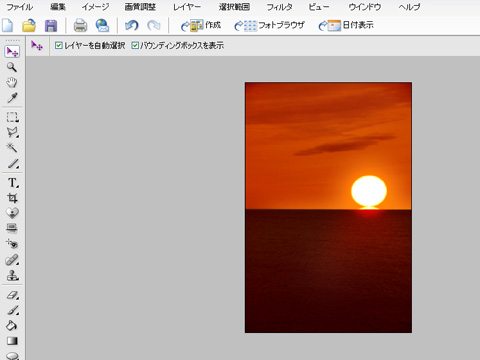480x360 pixels.
Task: Toggle レイヤーを自動選択 checkbox
Action: click(59, 45)
